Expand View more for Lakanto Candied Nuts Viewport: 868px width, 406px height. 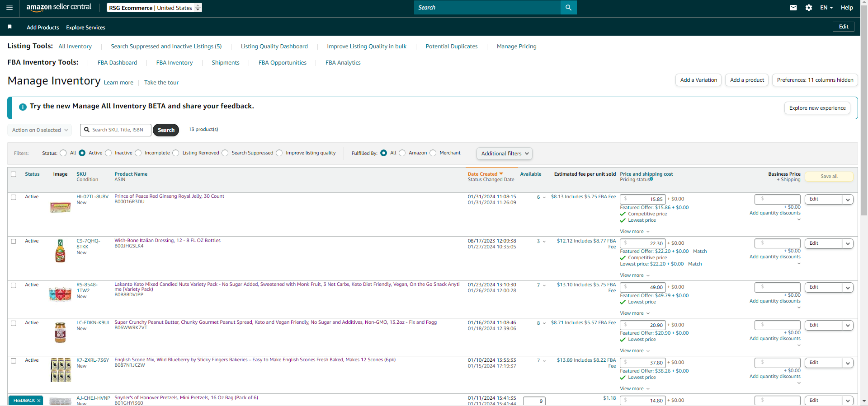(x=635, y=313)
